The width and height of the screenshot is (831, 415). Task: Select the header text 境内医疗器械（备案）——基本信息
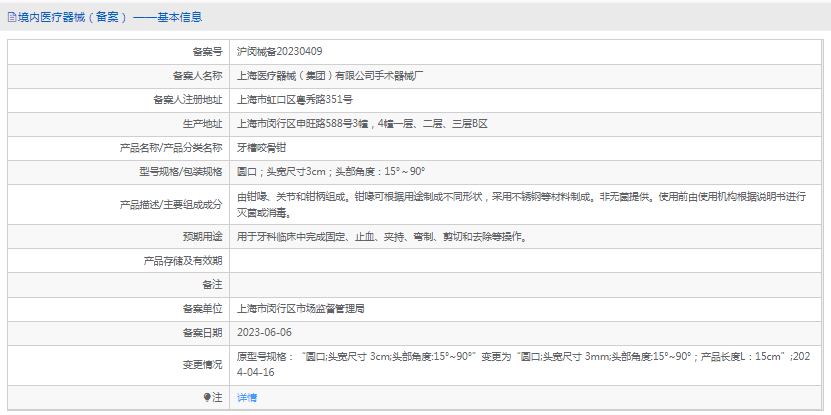coord(109,17)
